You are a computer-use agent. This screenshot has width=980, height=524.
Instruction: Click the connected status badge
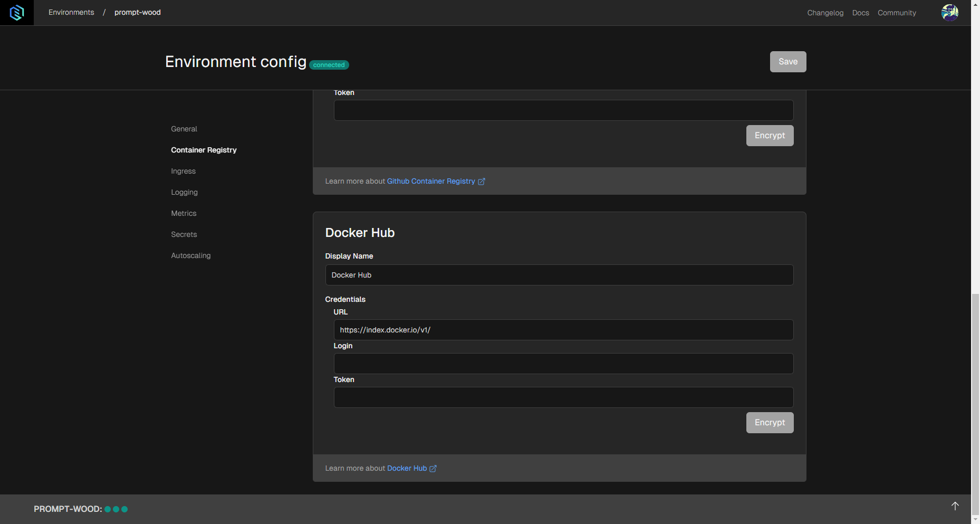(329, 65)
